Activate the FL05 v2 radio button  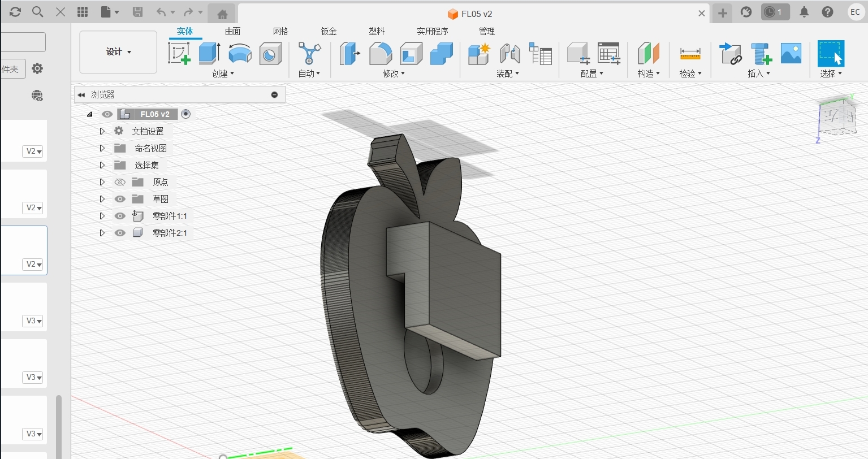pyautogui.click(x=185, y=114)
